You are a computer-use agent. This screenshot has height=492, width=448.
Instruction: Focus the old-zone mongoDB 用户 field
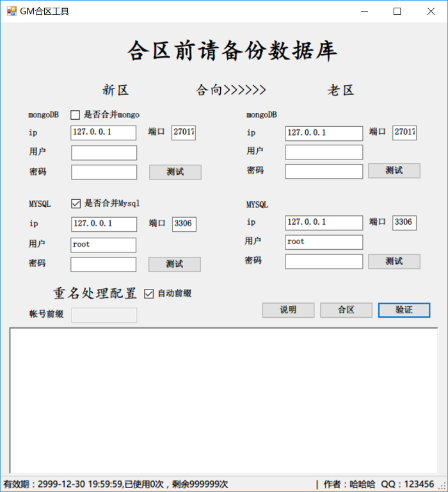pyautogui.click(x=324, y=152)
